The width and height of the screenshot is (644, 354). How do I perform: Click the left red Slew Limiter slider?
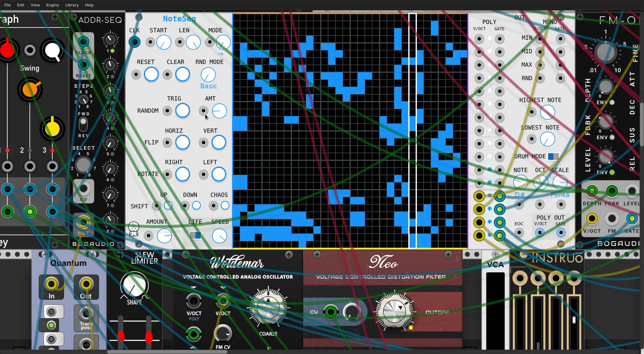coord(121,336)
